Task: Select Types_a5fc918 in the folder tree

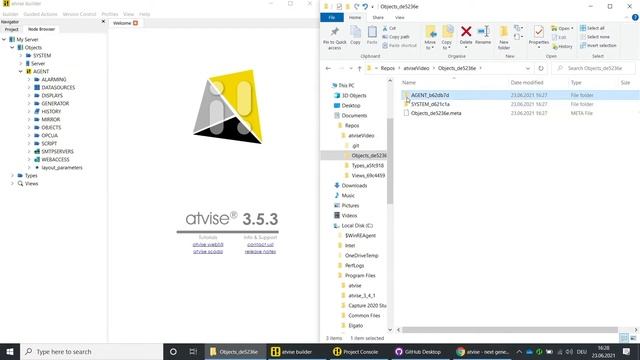Action: click(x=367, y=166)
